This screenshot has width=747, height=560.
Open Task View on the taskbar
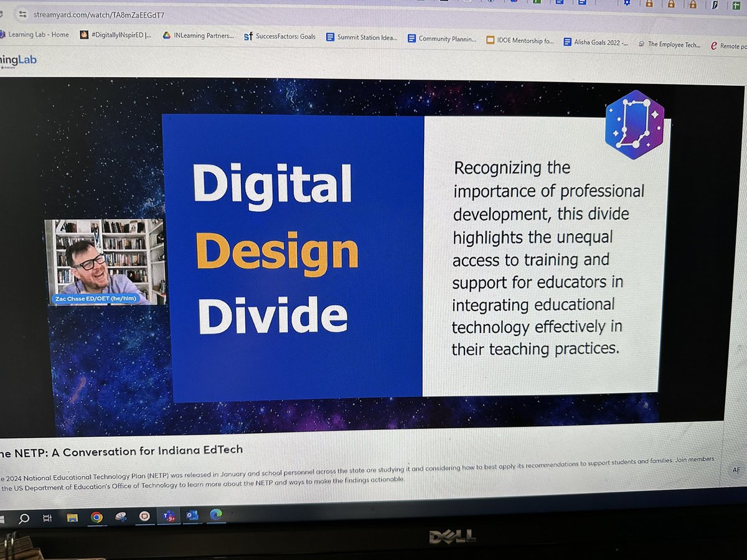47,518
